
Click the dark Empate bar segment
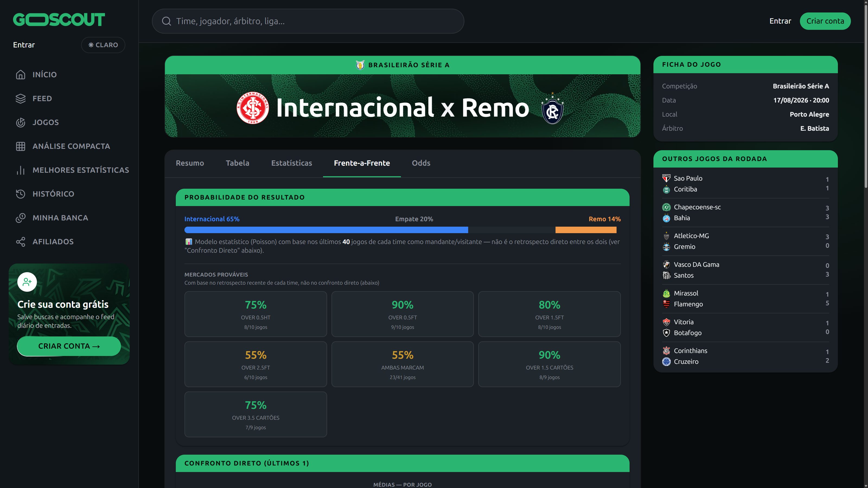coord(512,230)
